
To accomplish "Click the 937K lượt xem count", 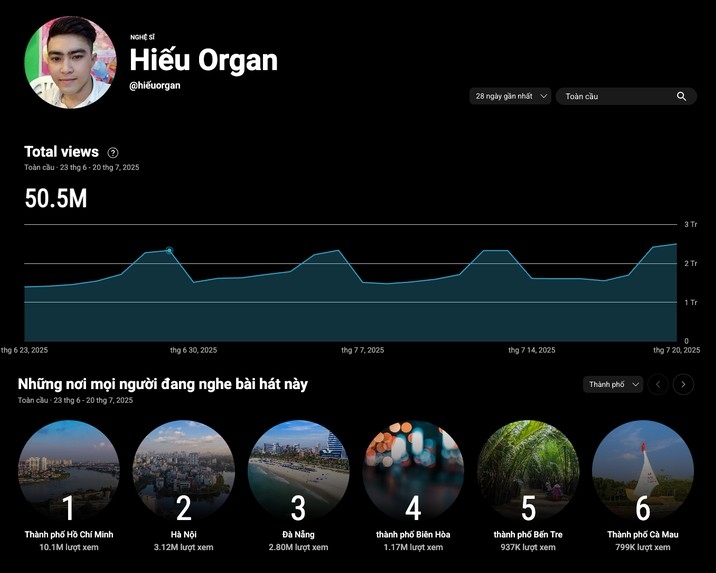I will click(x=528, y=547).
